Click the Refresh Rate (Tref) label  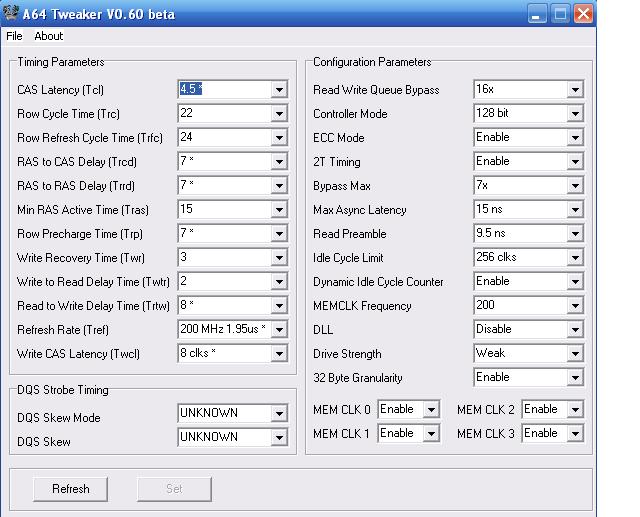[x=63, y=330]
